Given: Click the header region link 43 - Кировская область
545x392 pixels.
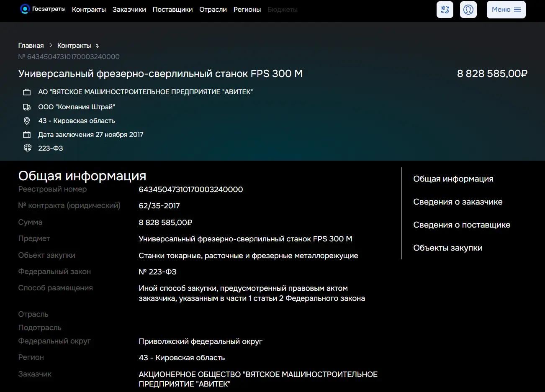Looking at the screenshot, I should tap(77, 121).
